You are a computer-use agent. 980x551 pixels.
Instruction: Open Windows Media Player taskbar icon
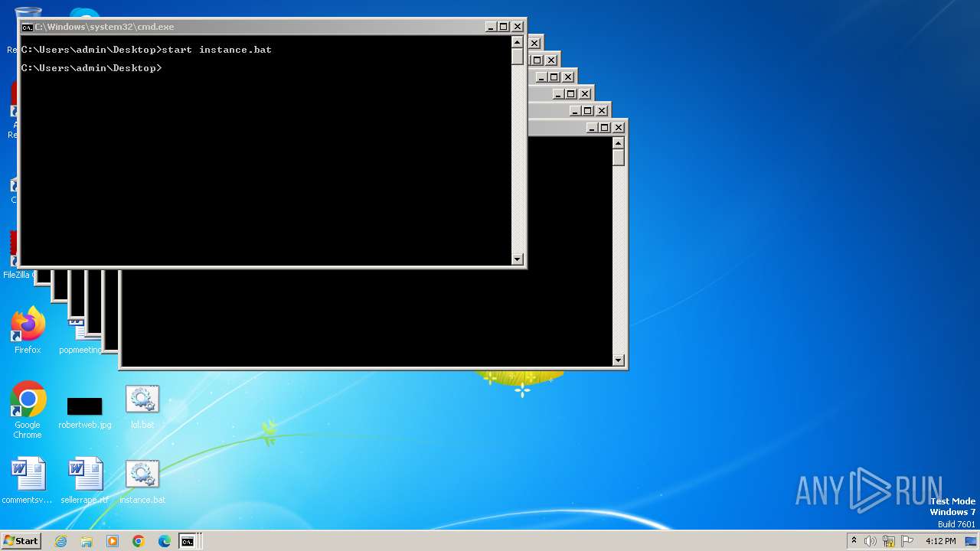tap(113, 541)
